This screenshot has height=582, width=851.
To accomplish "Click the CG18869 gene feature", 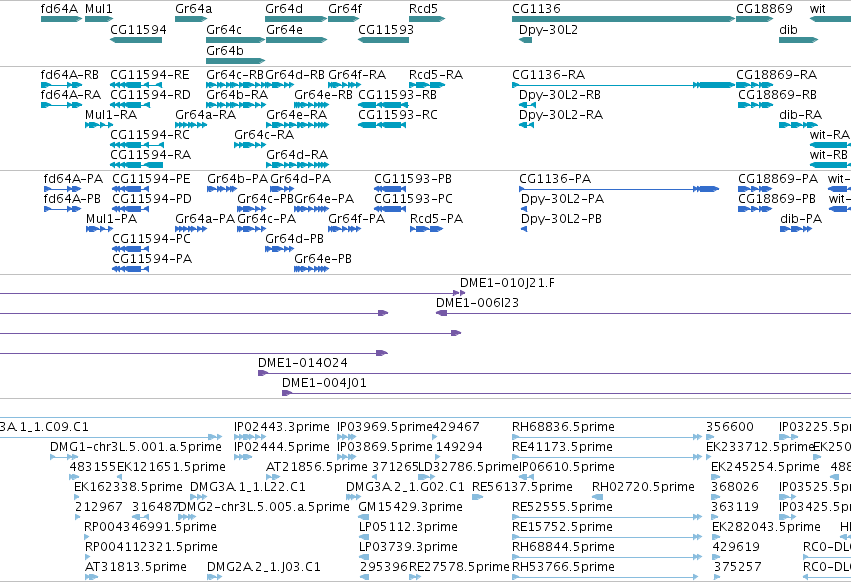I will 754,19.
